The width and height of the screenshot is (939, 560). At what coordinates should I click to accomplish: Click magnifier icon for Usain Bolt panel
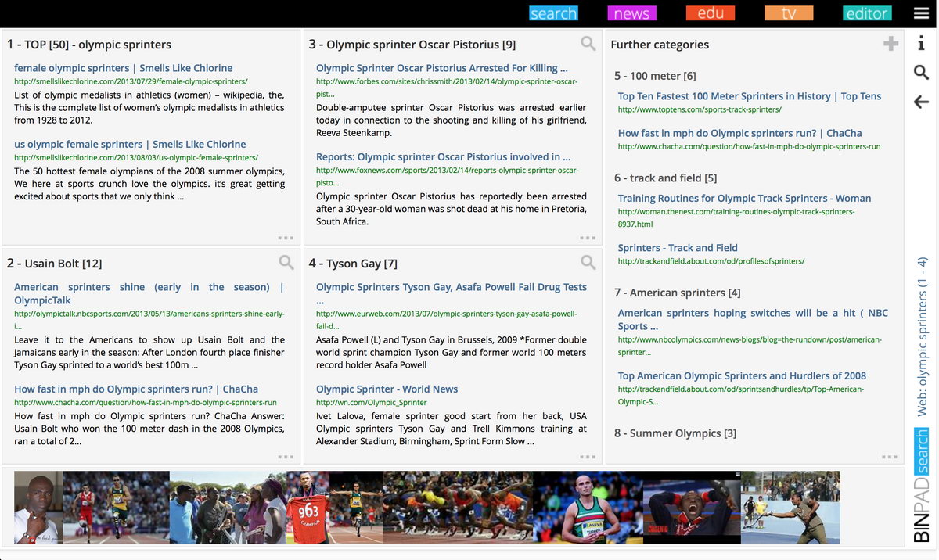[286, 262]
